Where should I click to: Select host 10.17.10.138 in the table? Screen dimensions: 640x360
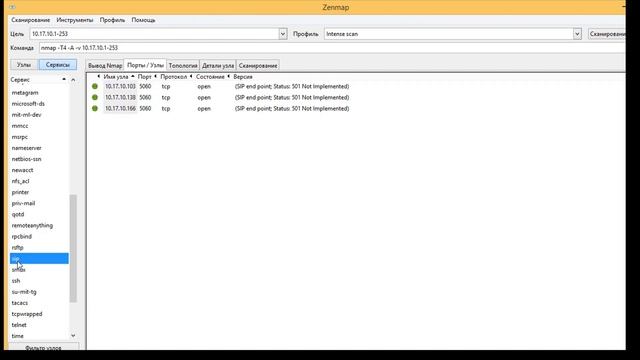coord(120,98)
